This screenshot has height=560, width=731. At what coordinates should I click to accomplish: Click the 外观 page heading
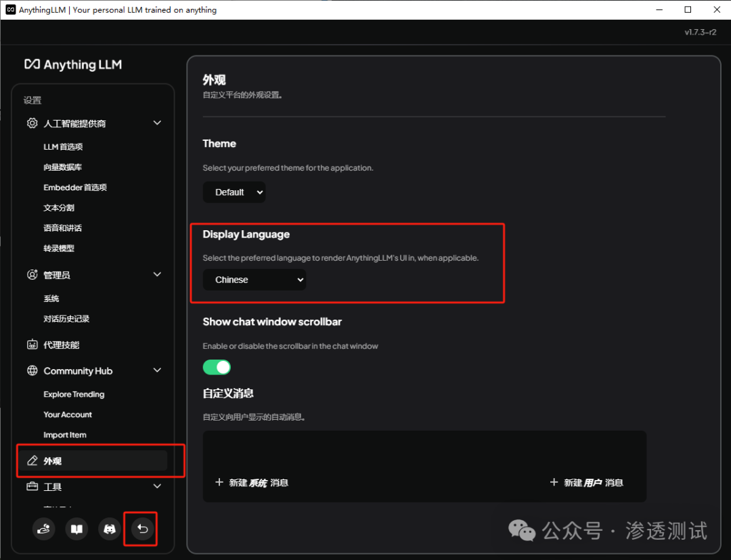214,80
